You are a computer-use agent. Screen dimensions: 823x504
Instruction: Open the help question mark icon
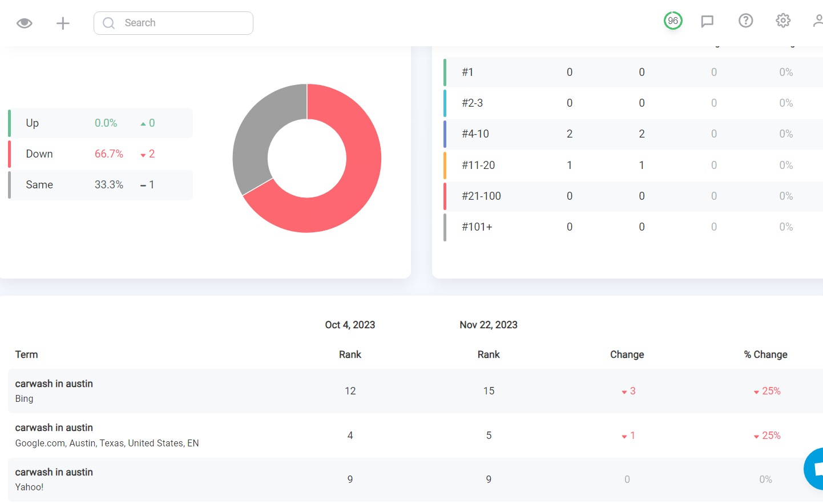click(745, 21)
